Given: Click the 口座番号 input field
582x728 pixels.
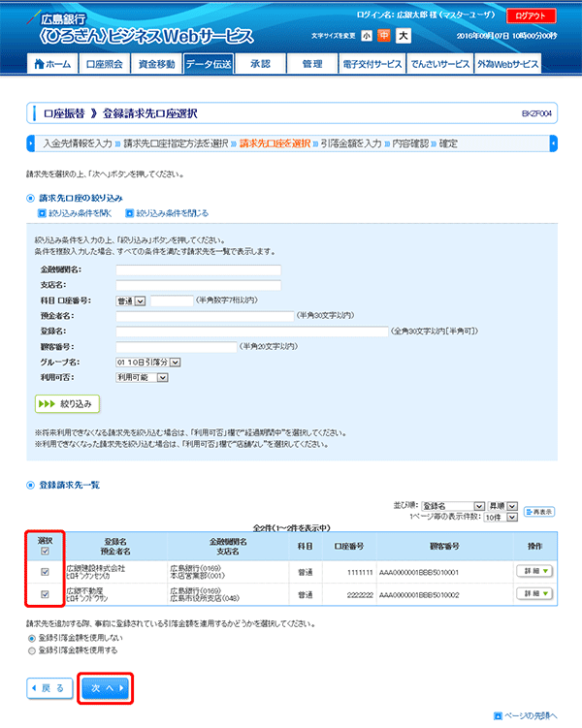Looking at the screenshot, I should (x=172, y=301).
